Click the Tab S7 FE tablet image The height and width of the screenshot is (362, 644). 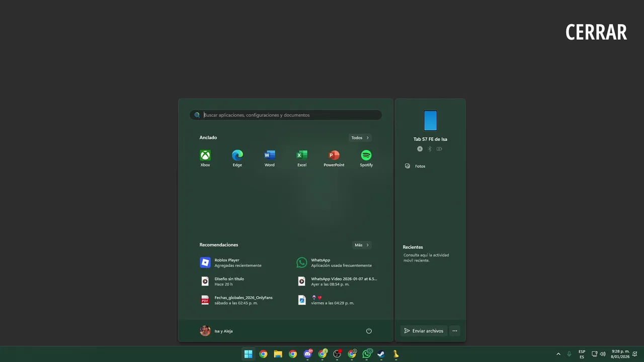coord(430,121)
